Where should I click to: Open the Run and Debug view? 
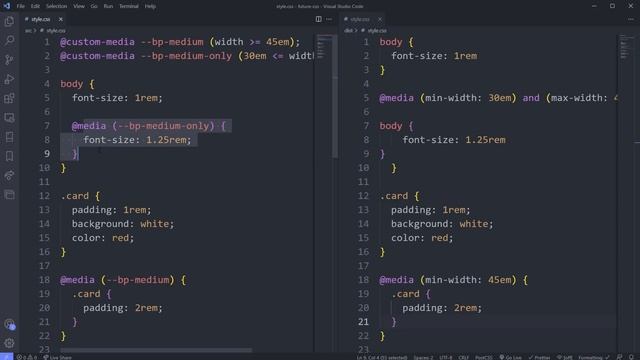9,79
